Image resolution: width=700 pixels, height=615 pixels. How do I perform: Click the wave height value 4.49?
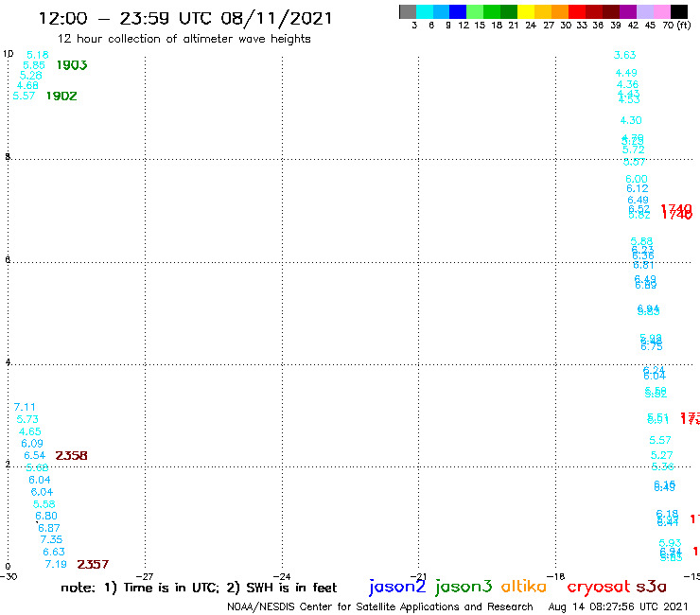point(626,73)
